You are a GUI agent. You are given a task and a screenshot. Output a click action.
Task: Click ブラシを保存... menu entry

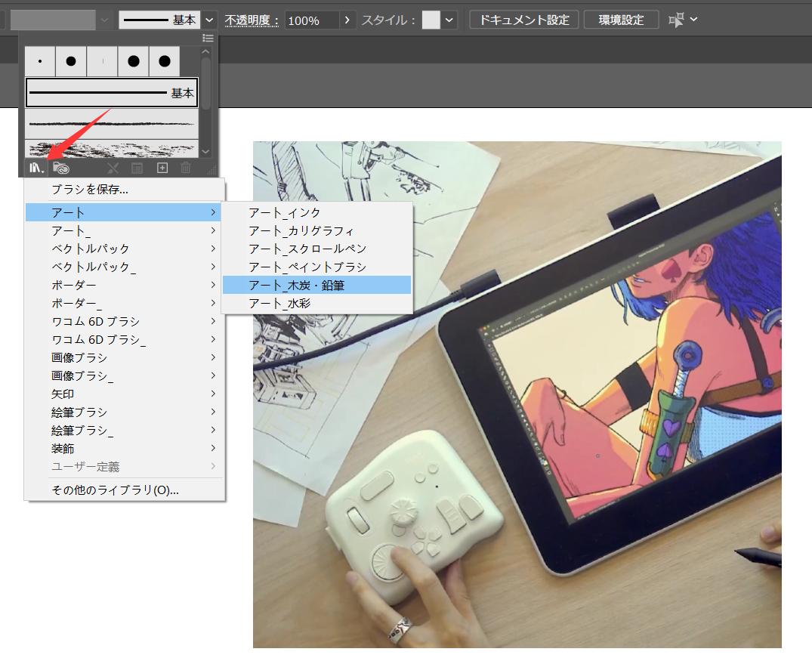pyautogui.click(x=89, y=189)
